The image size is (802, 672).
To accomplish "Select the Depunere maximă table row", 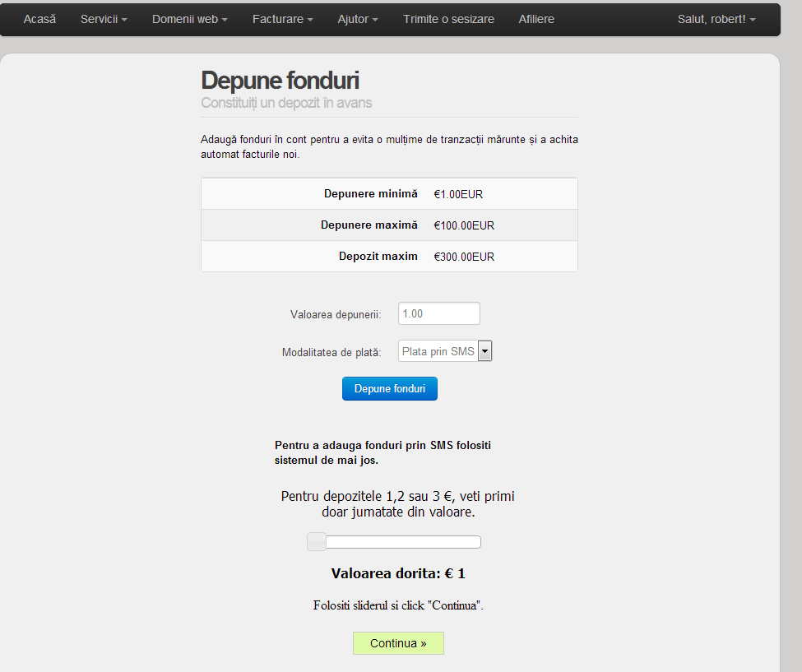I will [389, 225].
